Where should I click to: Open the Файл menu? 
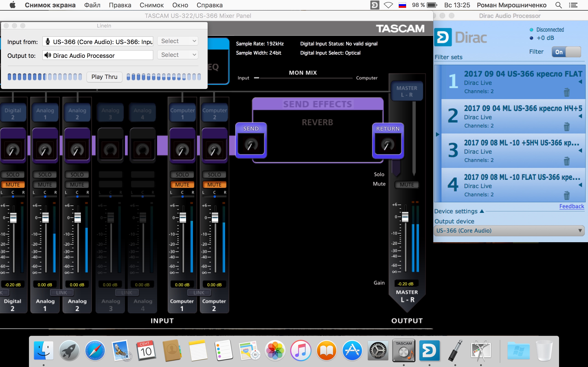click(92, 5)
